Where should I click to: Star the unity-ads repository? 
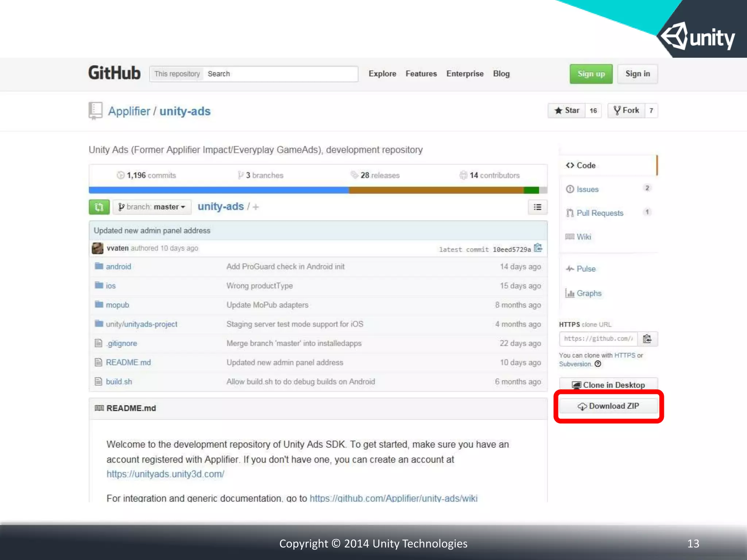pyautogui.click(x=566, y=110)
